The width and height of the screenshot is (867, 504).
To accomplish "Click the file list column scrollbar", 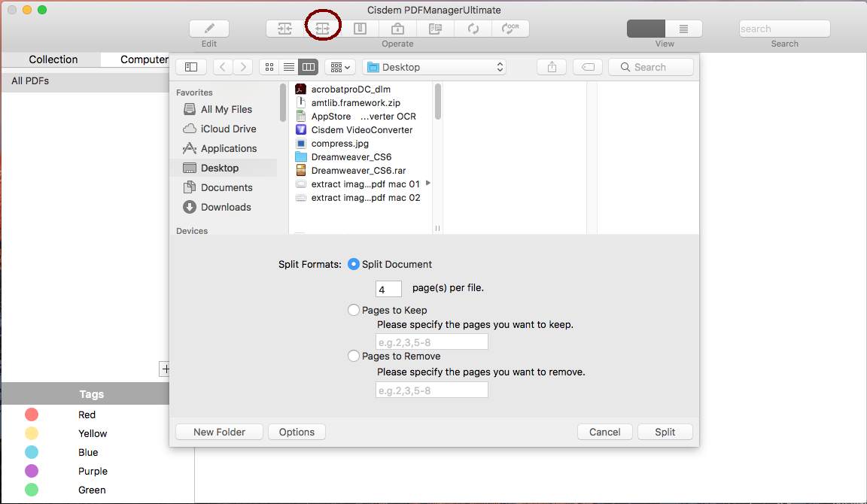I will (438, 101).
